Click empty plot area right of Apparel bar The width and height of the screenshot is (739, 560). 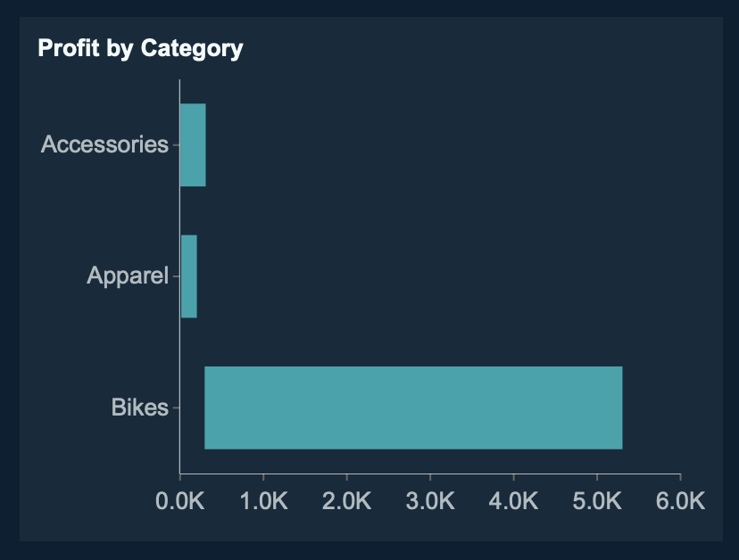tap(428, 276)
